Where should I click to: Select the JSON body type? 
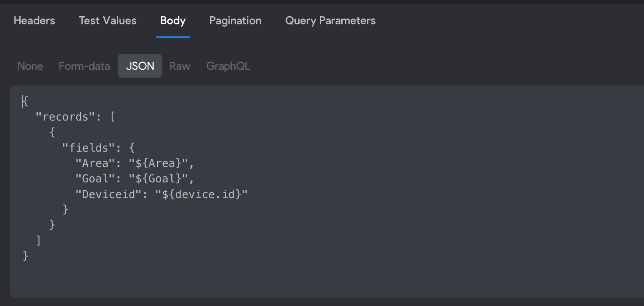click(140, 66)
